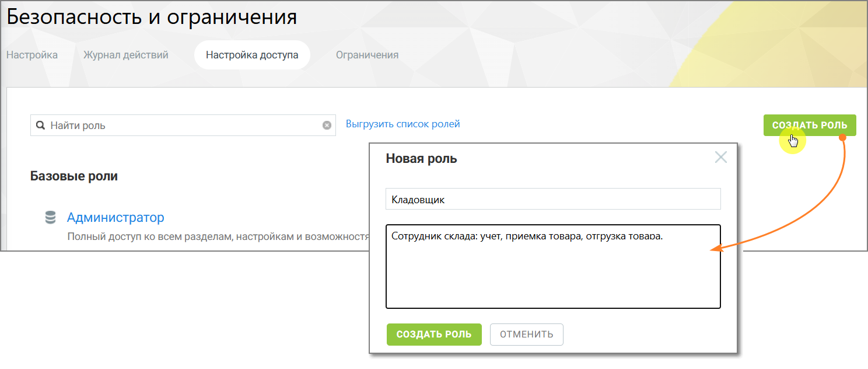
Task: Click the Безопасность и ограничения page title
Action: [152, 17]
